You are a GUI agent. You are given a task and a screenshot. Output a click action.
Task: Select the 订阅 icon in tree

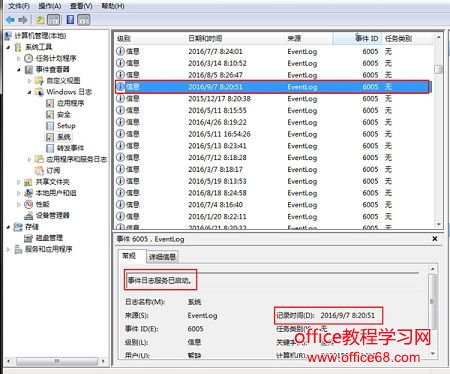[39, 170]
